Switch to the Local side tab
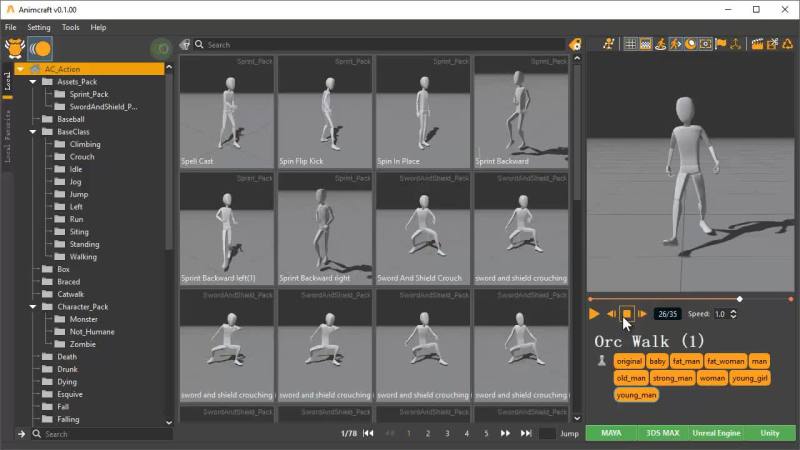Image resolution: width=800 pixels, height=450 pixels. click(x=7, y=81)
